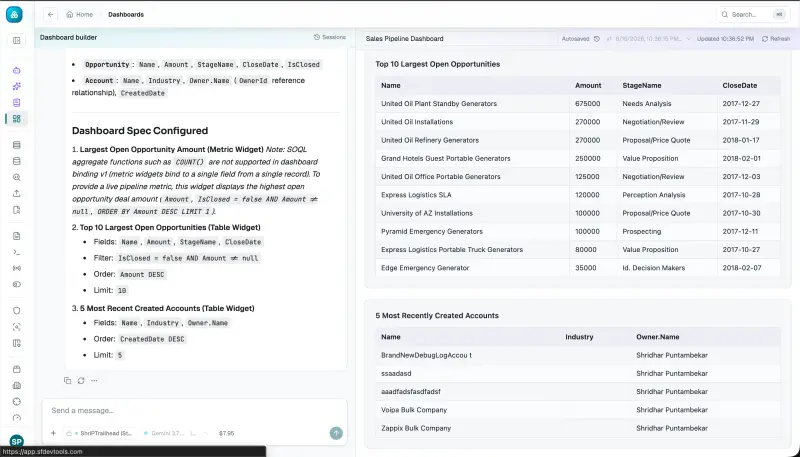Open the upload arrow sidebar icon

(17, 193)
